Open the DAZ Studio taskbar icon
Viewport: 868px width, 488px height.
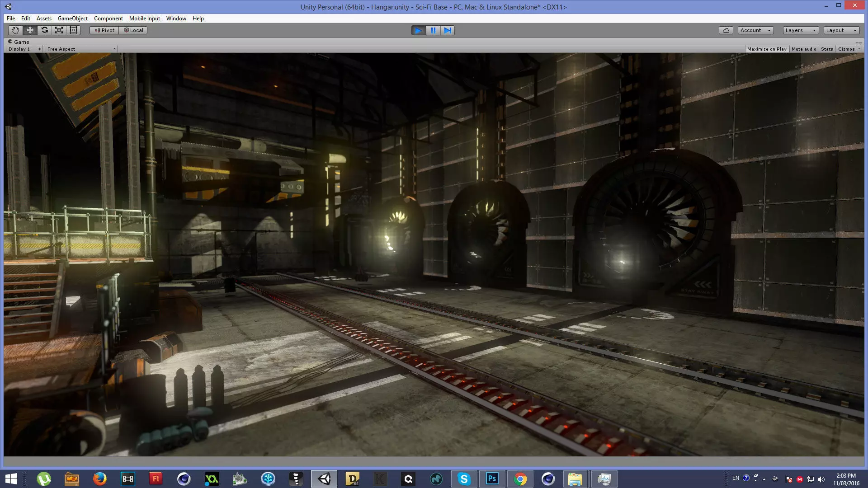pos(352,479)
